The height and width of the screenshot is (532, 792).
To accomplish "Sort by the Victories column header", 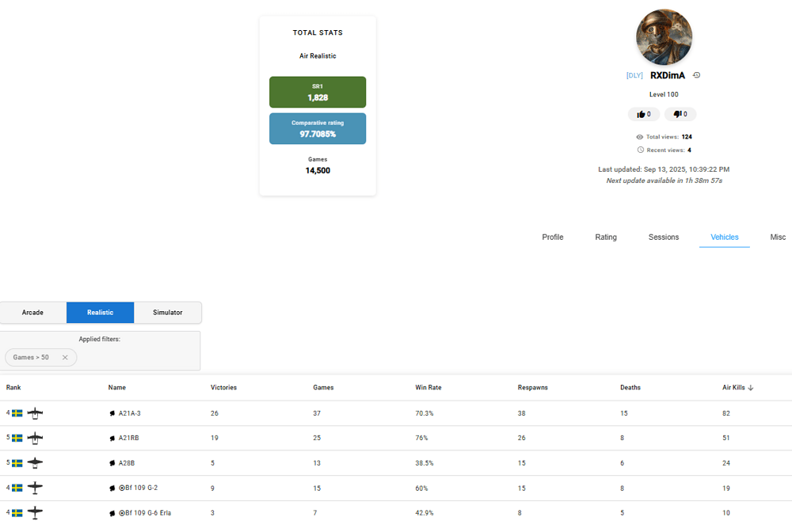I will coord(223,388).
